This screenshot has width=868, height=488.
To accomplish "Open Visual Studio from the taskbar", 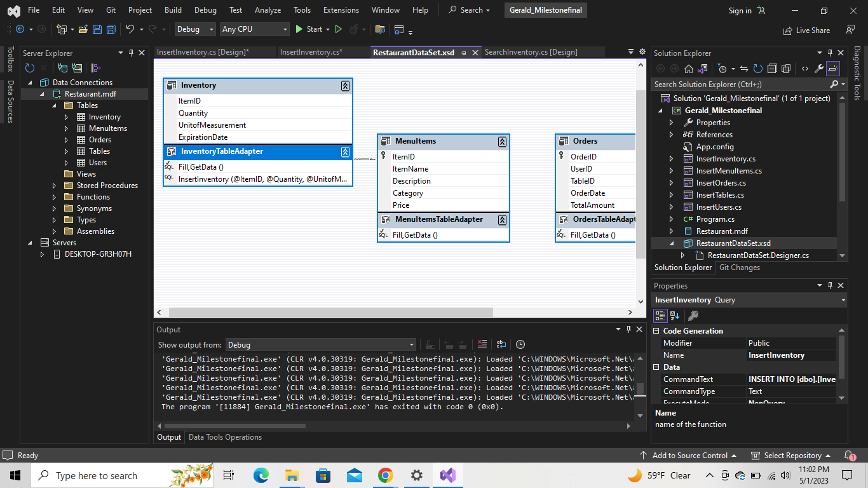I will [x=448, y=475].
